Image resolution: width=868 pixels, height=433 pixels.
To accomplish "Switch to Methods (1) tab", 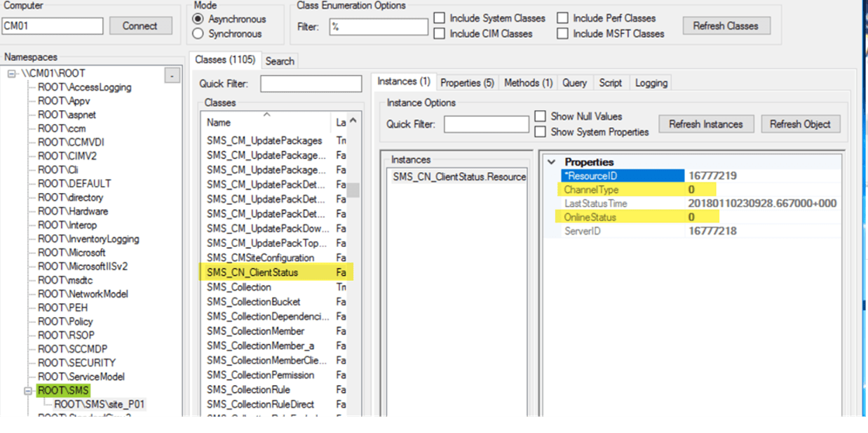I will click(x=529, y=83).
